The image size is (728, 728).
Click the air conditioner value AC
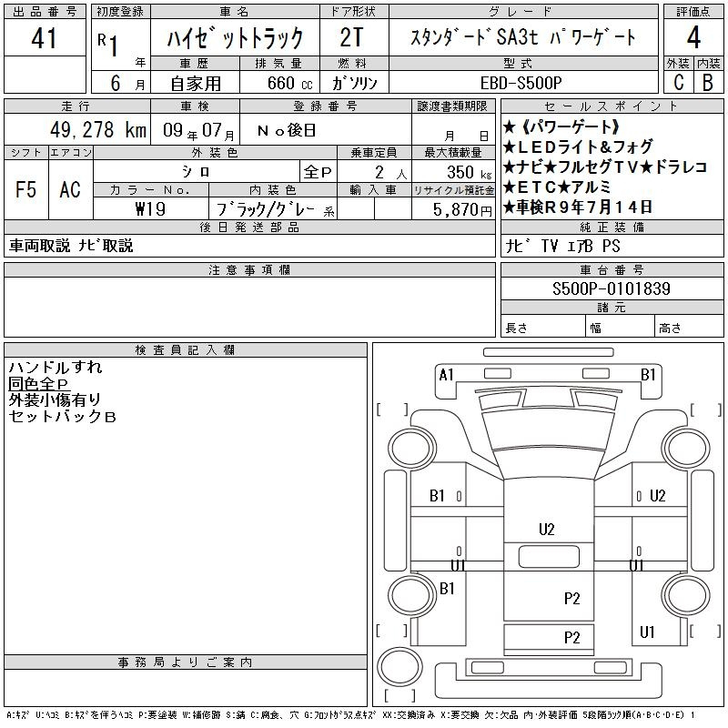[x=70, y=189]
